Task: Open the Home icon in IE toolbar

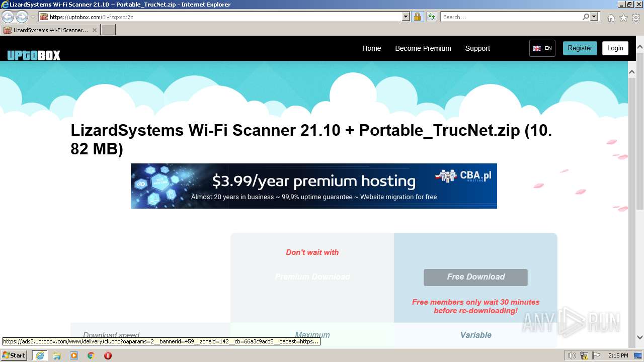Action: pos(611,18)
